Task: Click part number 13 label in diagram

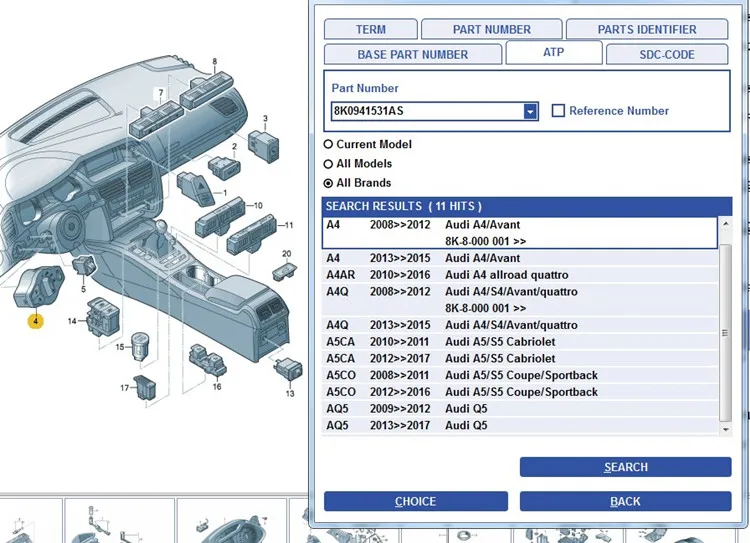Action: [x=290, y=394]
